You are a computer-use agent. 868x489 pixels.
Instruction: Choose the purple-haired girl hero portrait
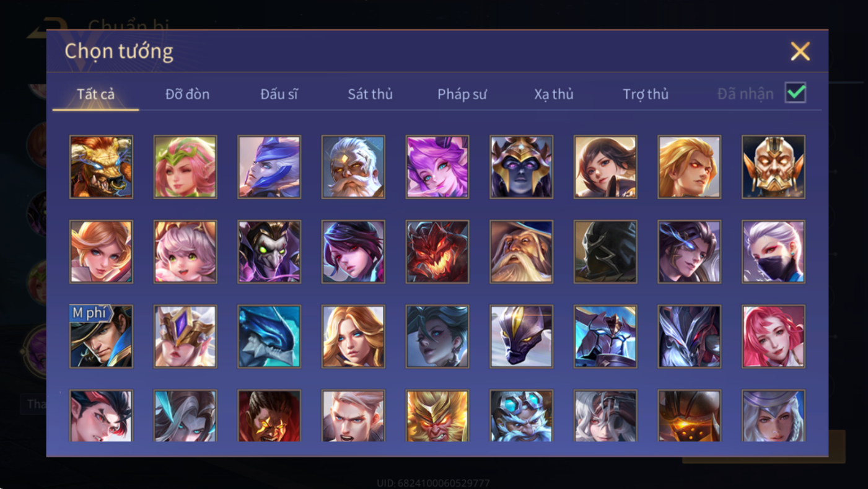tap(437, 167)
